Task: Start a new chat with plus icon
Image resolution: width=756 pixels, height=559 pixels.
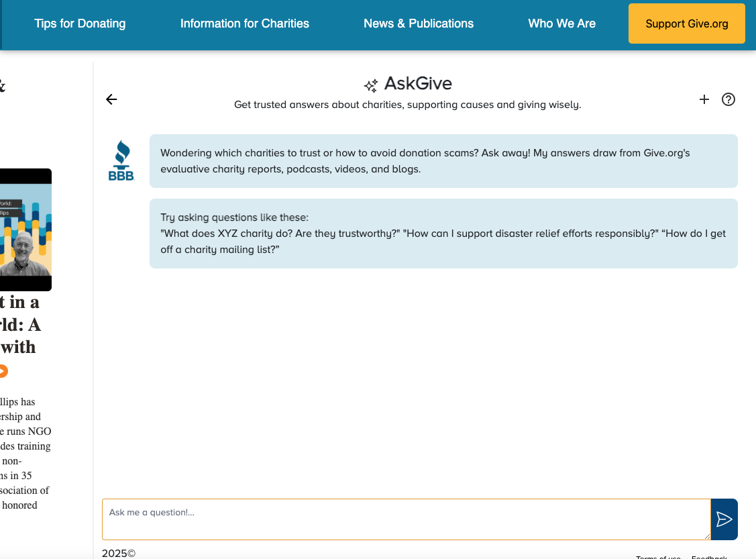Action: click(704, 99)
